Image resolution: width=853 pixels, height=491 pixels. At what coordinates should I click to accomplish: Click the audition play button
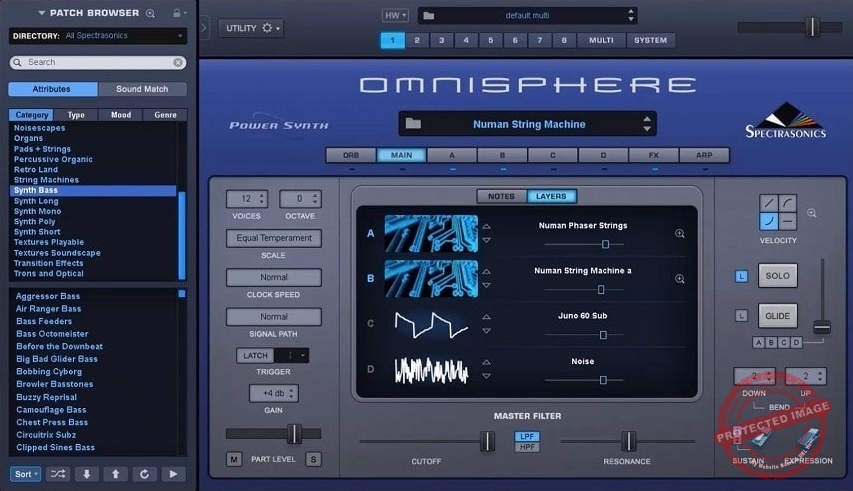tap(173, 474)
